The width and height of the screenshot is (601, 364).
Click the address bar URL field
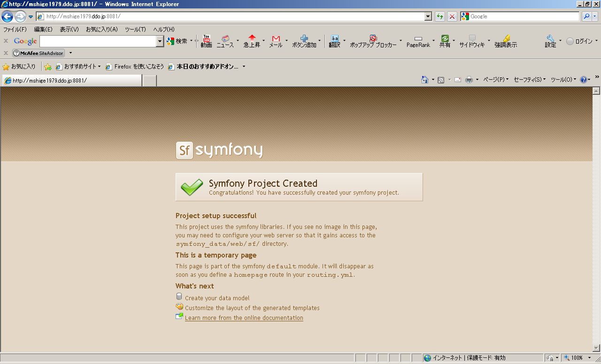(230, 16)
